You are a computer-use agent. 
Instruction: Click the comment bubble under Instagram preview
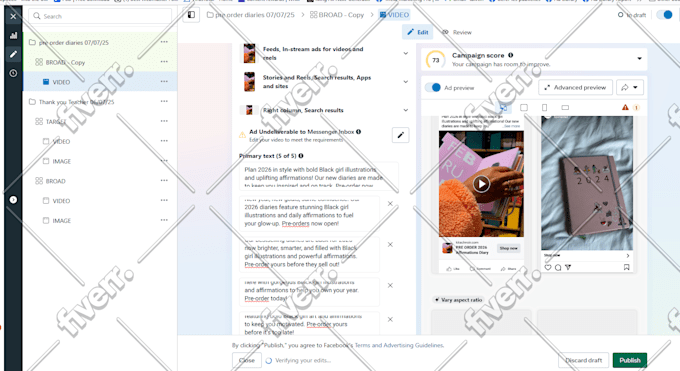[x=558, y=267]
